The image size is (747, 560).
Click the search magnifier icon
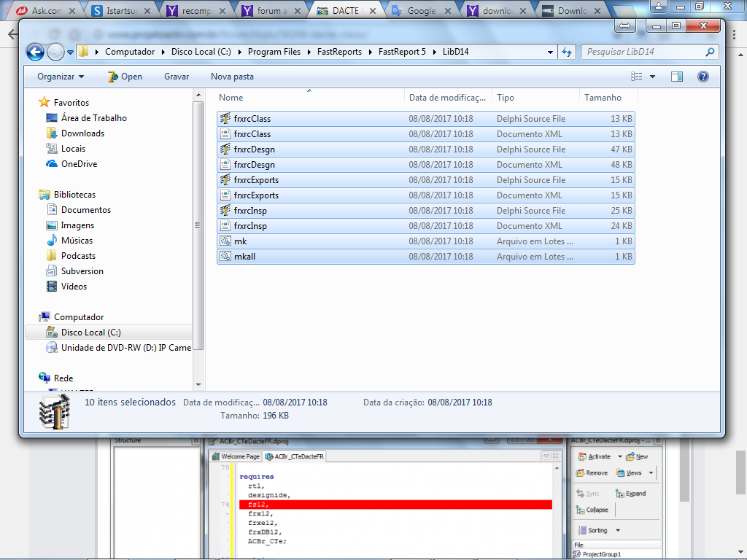click(710, 52)
